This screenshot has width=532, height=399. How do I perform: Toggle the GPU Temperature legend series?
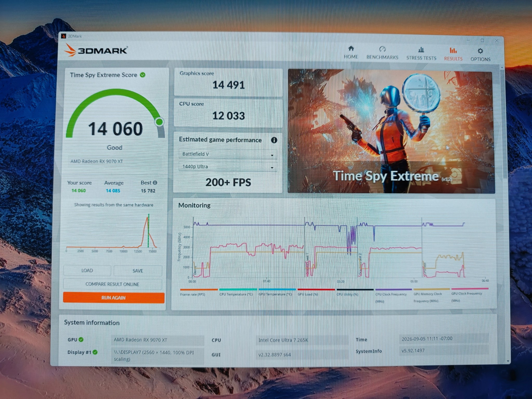coord(277,292)
